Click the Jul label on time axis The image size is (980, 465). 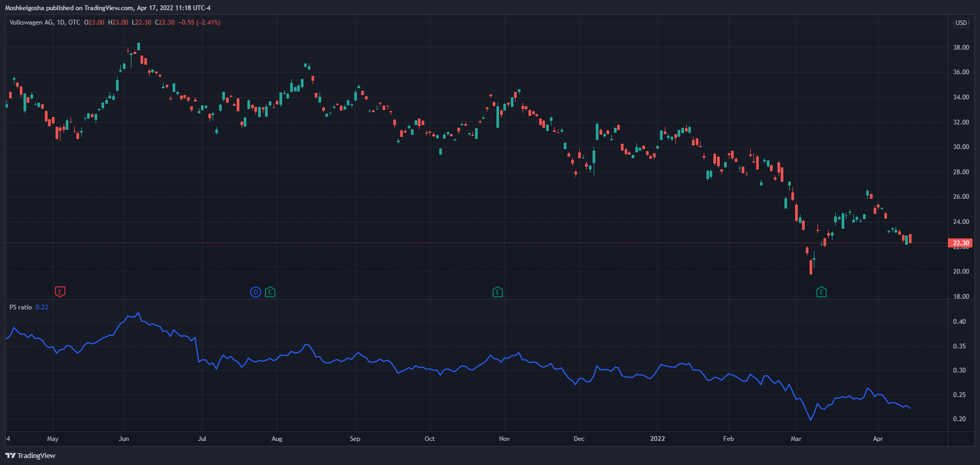pyautogui.click(x=202, y=439)
